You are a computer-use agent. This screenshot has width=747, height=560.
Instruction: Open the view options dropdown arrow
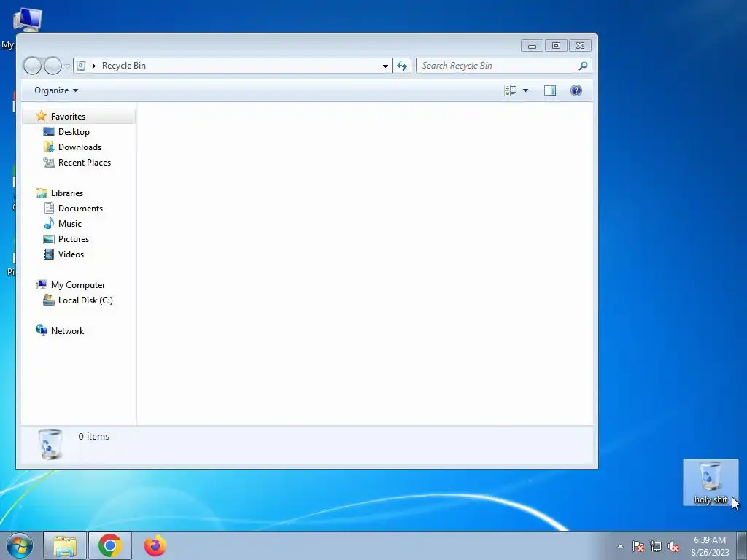(x=525, y=90)
